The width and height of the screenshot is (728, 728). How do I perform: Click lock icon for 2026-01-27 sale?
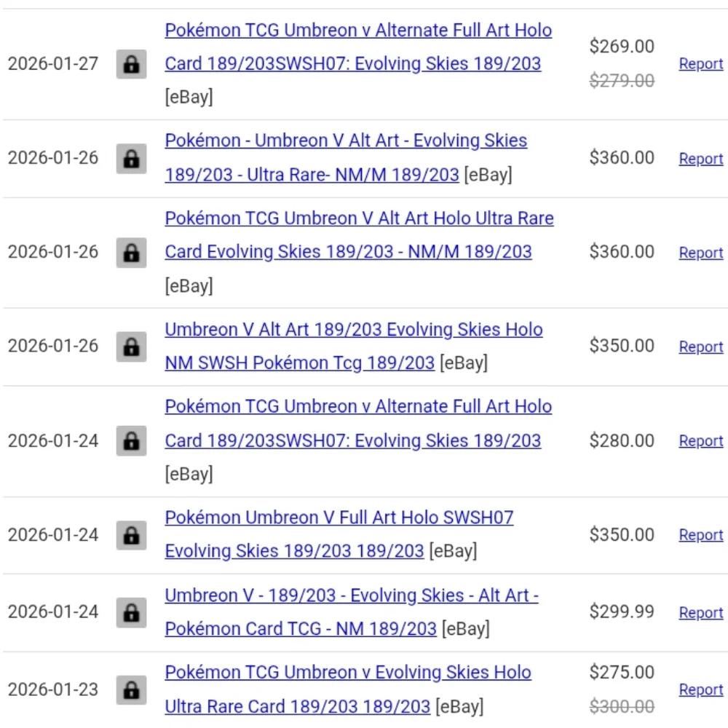[x=131, y=64]
